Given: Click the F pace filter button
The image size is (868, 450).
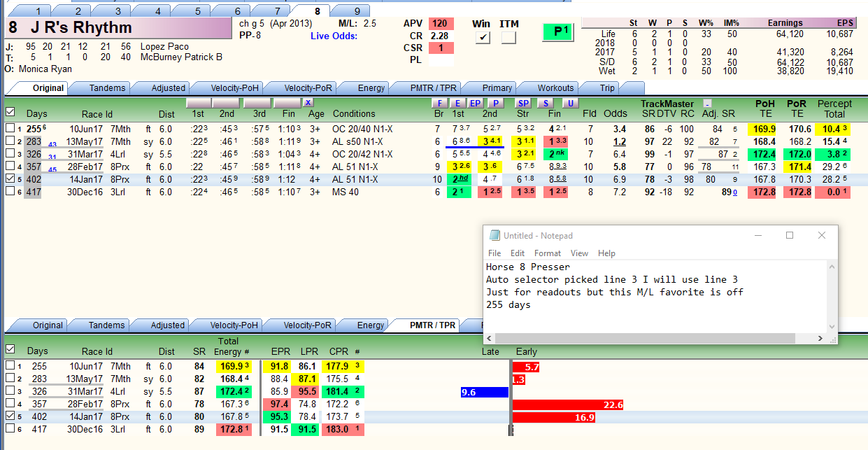Looking at the screenshot, I should click(x=440, y=103).
